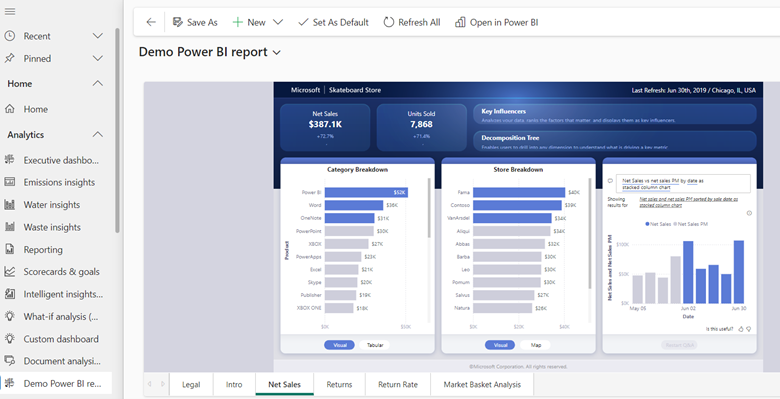
Task: Click Store Breakdown vertical scrollbar
Action: [x=590, y=234]
